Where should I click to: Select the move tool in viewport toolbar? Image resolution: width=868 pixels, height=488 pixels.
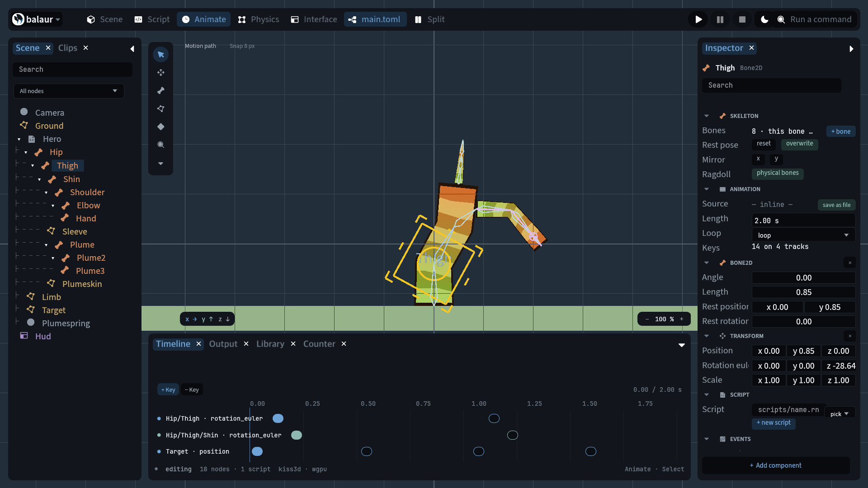pyautogui.click(x=160, y=73)
